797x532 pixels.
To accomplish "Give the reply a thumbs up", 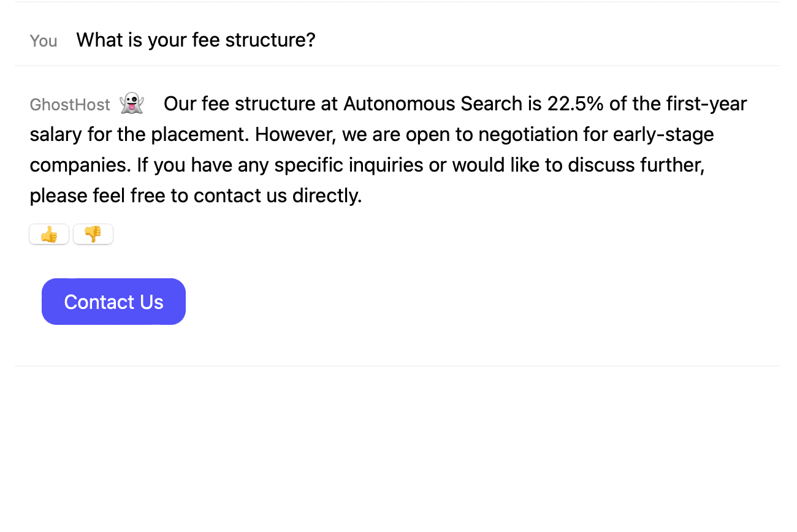I will click(x=49, y=234).
